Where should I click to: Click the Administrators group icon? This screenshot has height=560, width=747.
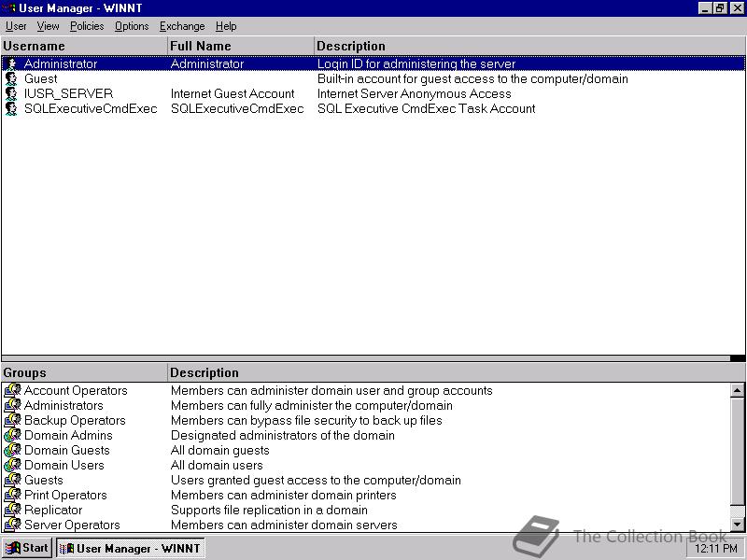click(13, 406)
